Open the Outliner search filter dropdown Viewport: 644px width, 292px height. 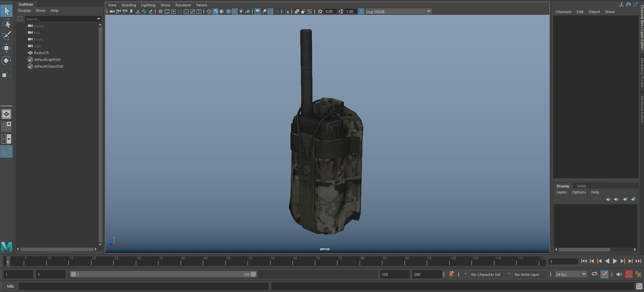point(98,19)
